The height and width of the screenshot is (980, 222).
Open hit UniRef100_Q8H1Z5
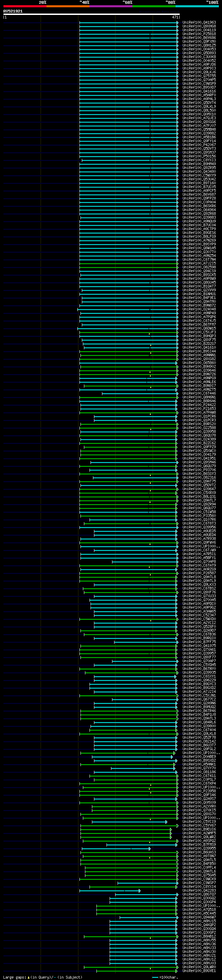tap(199, 45)
